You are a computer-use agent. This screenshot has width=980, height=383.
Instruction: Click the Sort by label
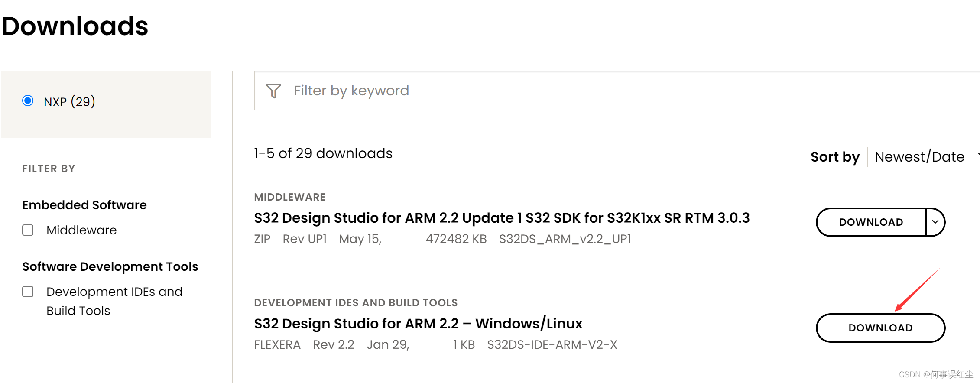pos(834,157)
